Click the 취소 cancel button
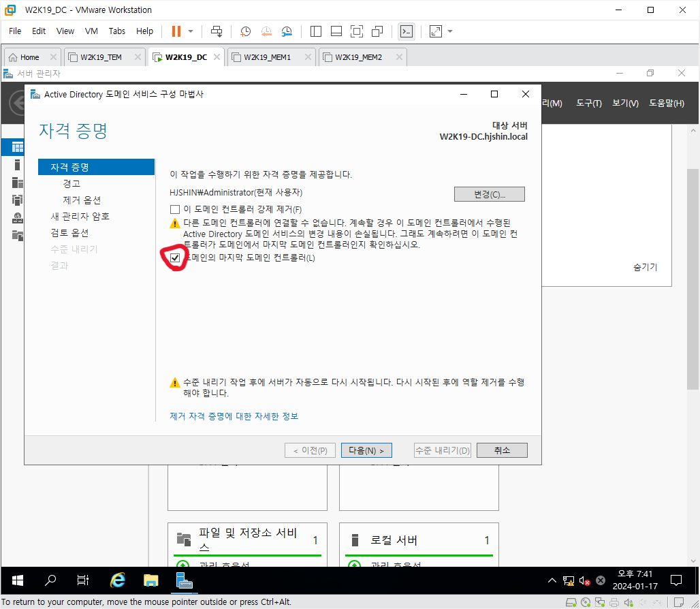This screenshot has height=609, width=700. [x=502, y=450]
